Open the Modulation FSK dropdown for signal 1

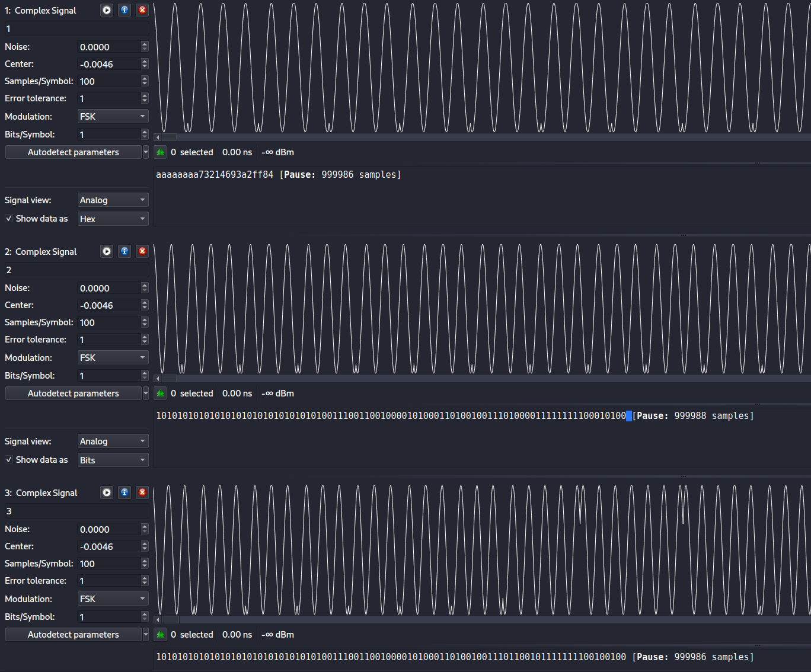(113, 117)
